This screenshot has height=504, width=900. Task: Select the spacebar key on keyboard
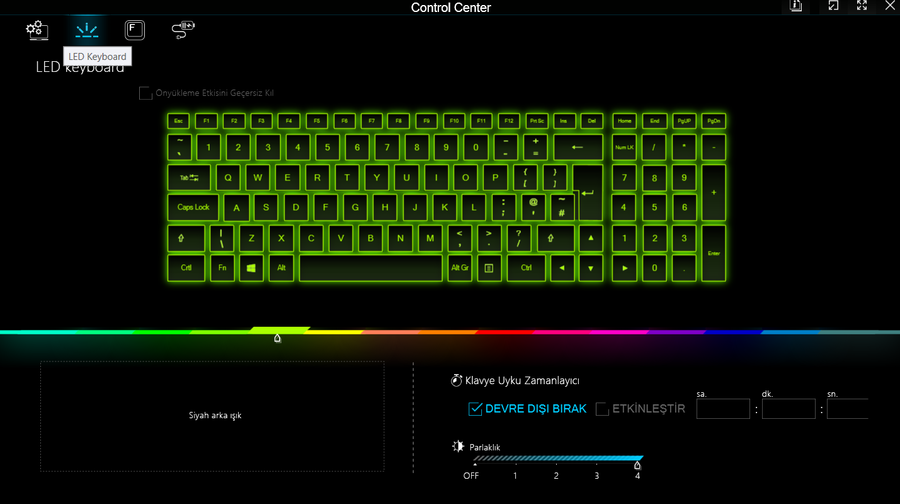[x=371, y=268]
